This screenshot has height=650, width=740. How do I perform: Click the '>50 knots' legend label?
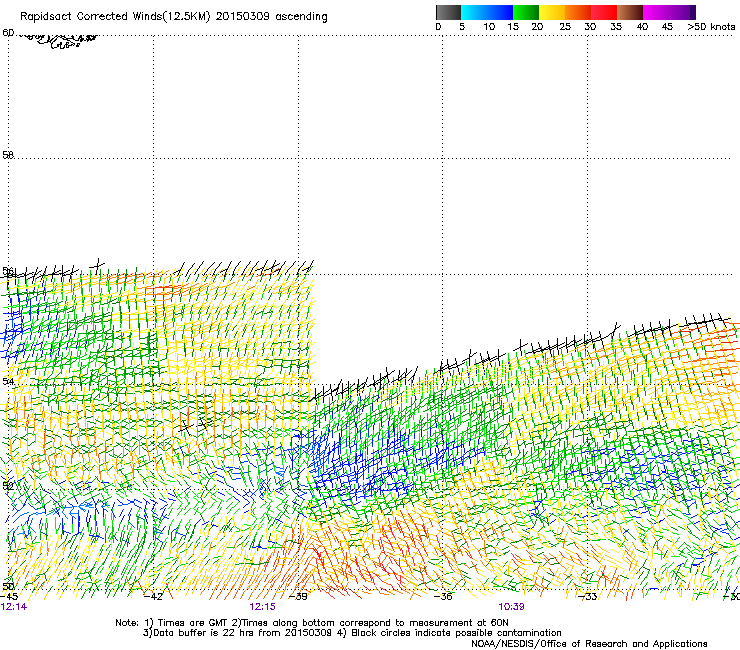pyautogui.click(x=711, y=27)
